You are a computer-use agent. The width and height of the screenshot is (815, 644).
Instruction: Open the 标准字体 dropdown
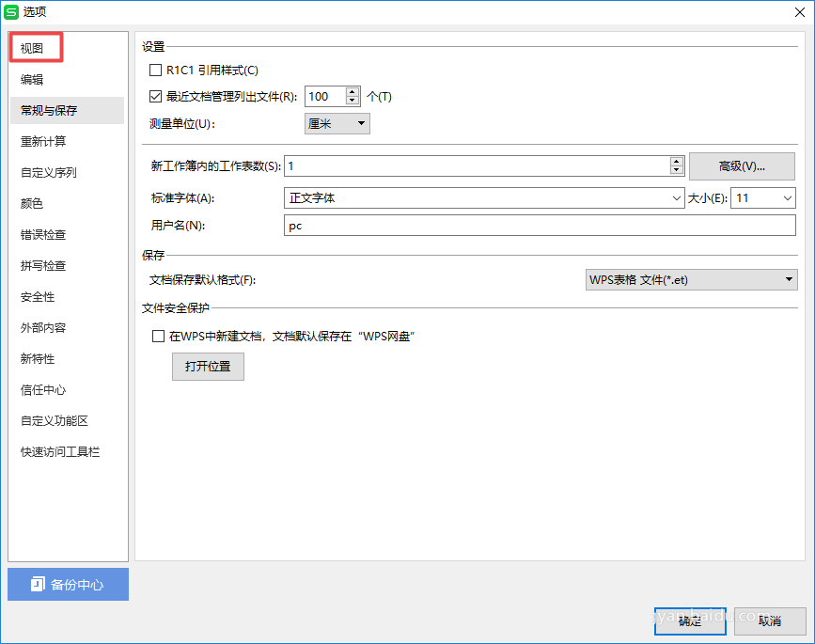coord(675,197)
